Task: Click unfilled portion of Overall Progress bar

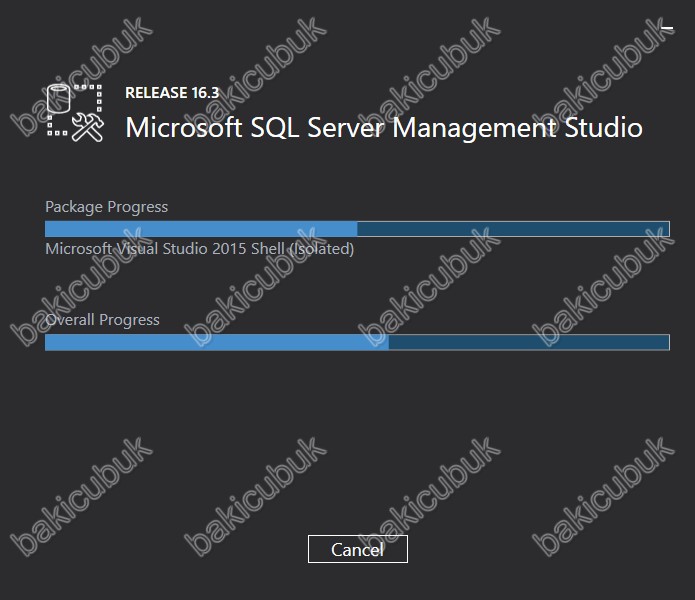Action: tap(529, 342)
